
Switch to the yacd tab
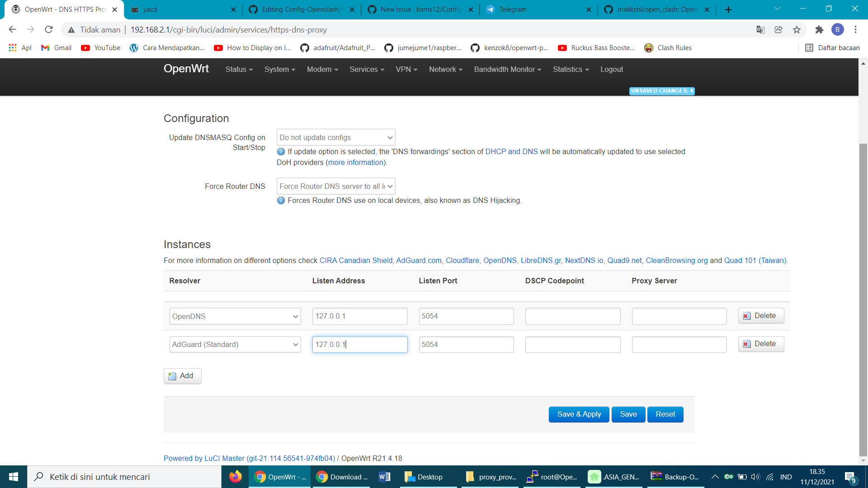[x=181, y=9]
